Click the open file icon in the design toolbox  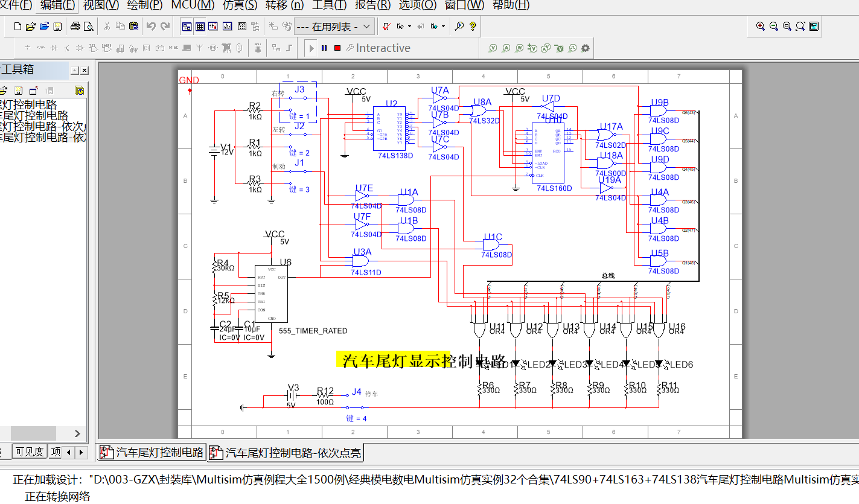tap(3, 91)
